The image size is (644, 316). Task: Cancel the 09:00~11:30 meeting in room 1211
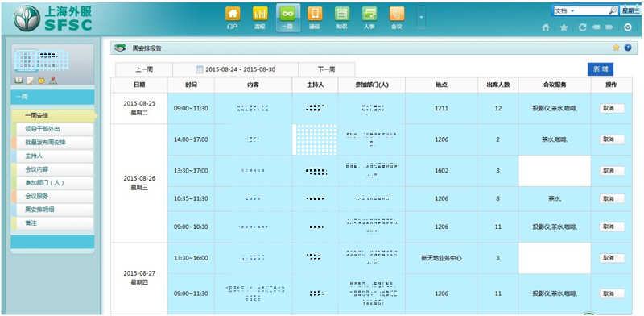pyautogui.click(x=612, y=108)
